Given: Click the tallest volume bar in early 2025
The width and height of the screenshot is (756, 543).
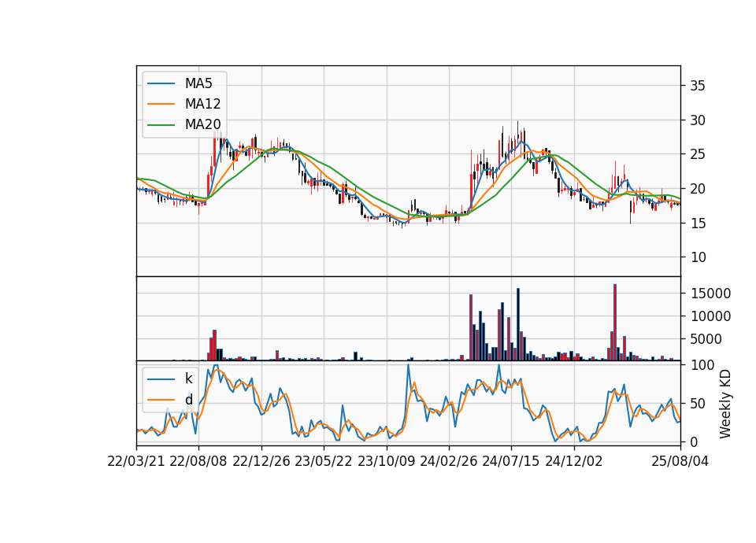Looking at the screenshot, I should [615, 323].
